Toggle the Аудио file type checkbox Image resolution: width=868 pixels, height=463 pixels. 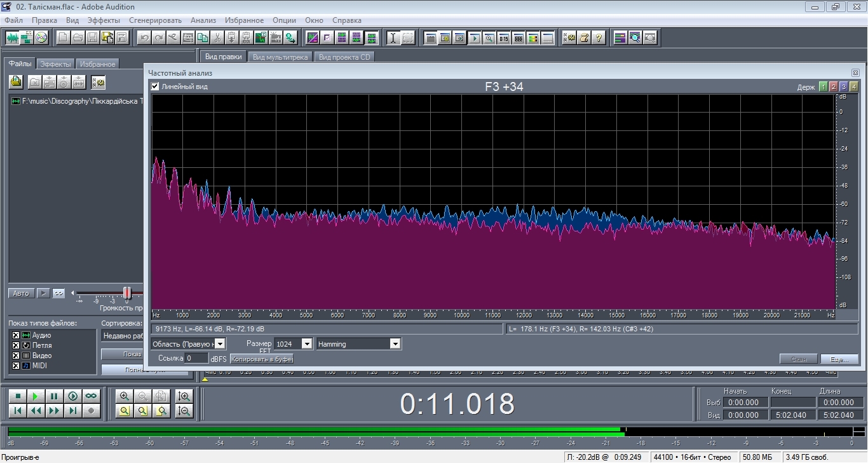coord(16,335)
